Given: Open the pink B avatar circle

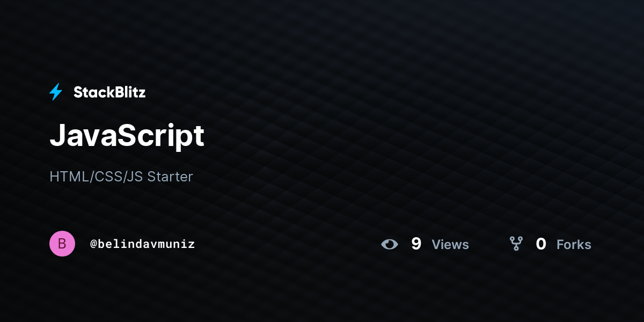Looking at the screenshot, I should 62,244.
